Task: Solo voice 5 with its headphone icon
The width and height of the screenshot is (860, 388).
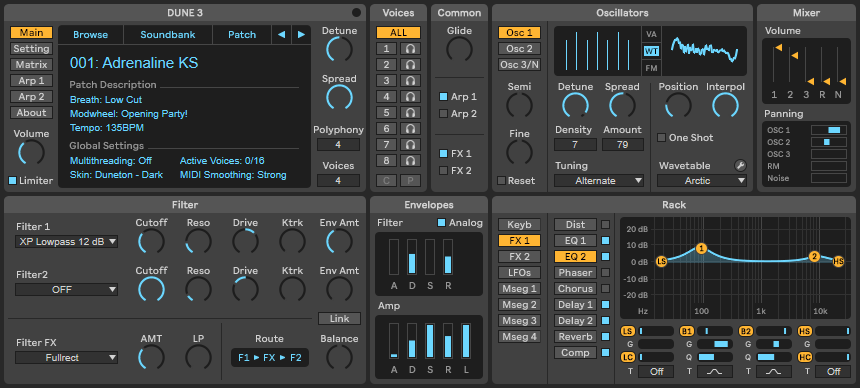Action: (410, 113)
